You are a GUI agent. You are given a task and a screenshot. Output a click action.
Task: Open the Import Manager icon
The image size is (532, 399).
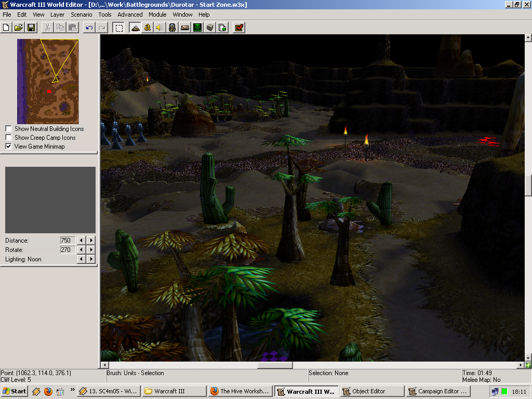[222, 28]
